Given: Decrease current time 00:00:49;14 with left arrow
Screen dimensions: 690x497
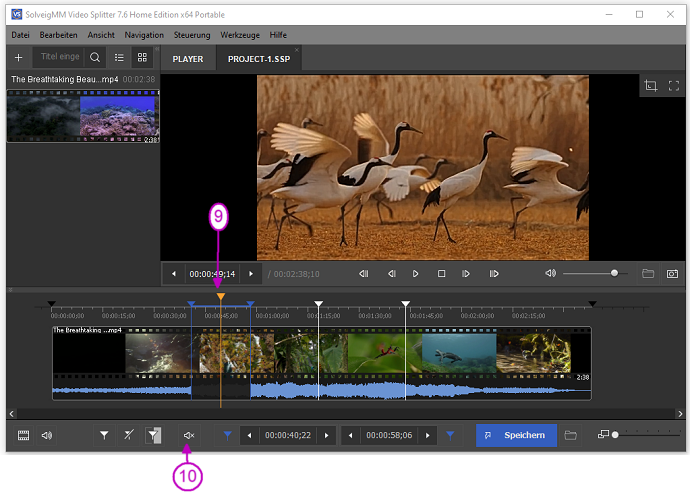Looking at the screenshot, I should [x=174, y=274].
